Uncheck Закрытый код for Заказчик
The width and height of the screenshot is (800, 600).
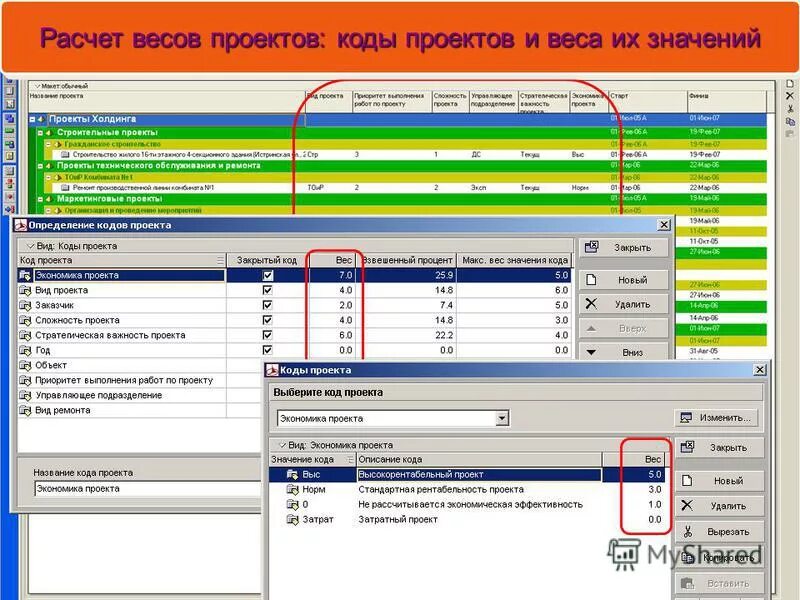coord(267,304)
